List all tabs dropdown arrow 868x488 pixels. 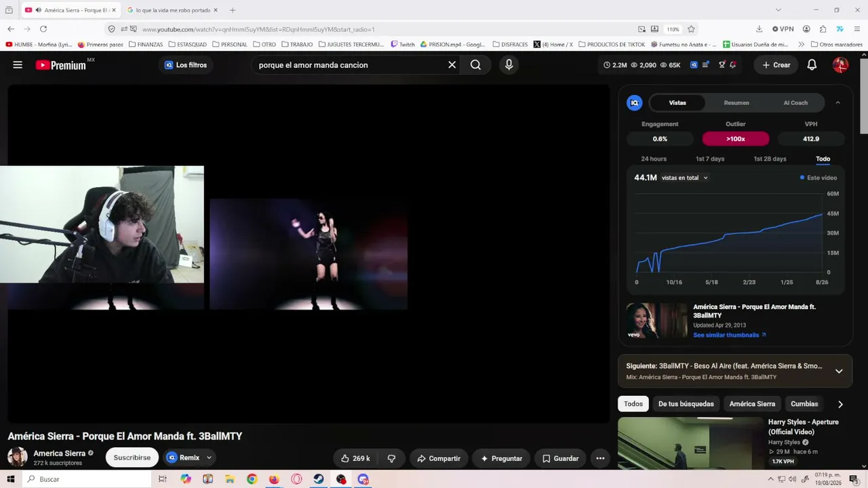point(778,10)
